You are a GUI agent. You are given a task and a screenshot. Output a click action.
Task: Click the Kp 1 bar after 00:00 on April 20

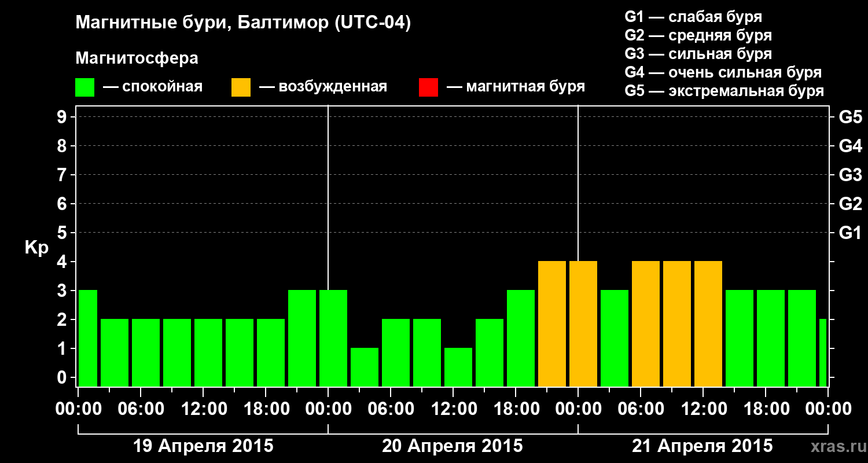pos(365,367)
